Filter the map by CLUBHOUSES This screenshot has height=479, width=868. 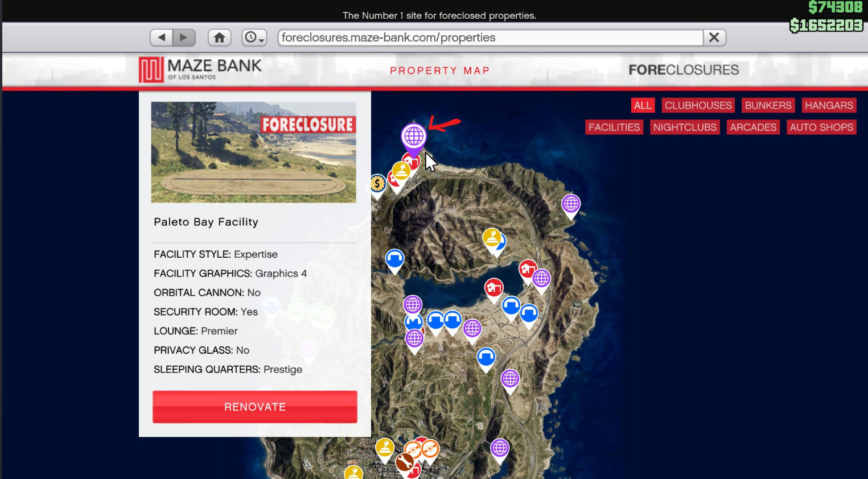click(x=698, y=105)
